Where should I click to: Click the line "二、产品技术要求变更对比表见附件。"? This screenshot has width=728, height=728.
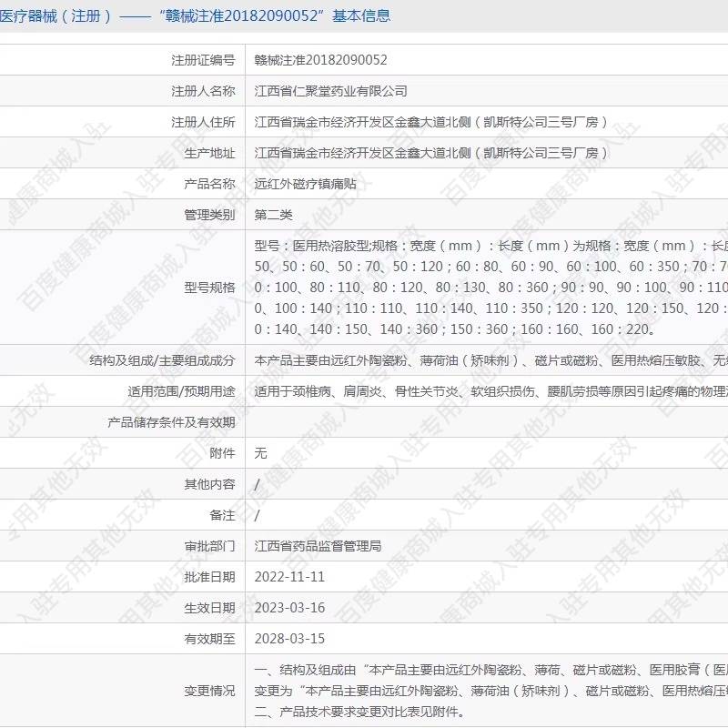click(x=359, y=712)
